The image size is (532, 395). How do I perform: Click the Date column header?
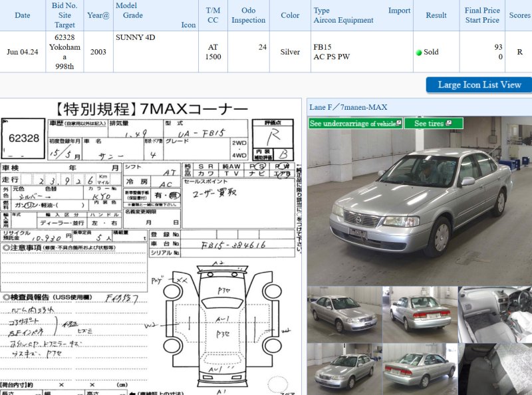coord(23,15)
